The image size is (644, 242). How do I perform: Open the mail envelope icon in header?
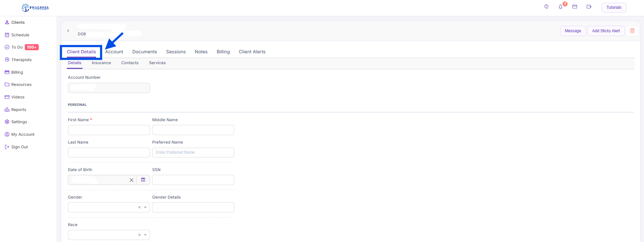[575, 7]
